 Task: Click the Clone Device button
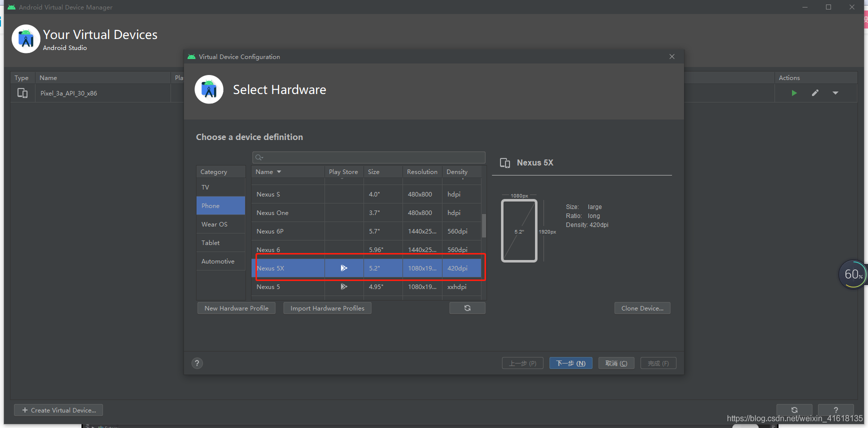coord(642,308)
